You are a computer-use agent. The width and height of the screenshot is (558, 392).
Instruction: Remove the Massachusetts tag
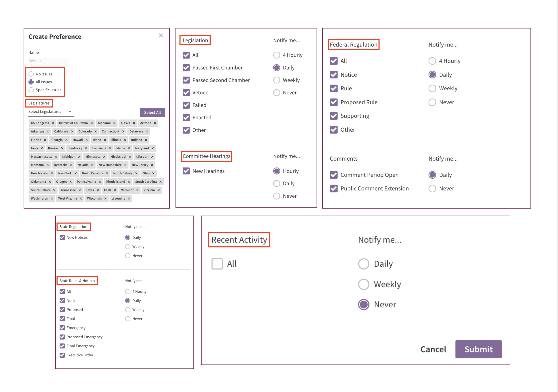coord(56,157)
